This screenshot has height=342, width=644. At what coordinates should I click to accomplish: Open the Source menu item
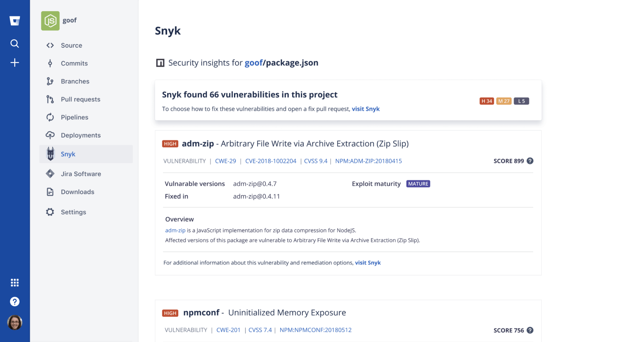point(71,45)
